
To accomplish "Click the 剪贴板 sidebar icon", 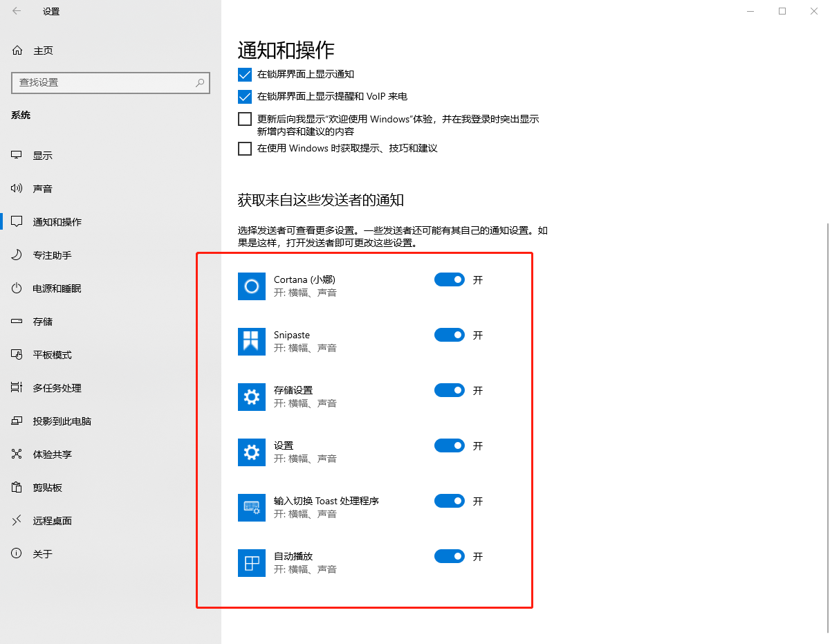I will click(16, 487).
